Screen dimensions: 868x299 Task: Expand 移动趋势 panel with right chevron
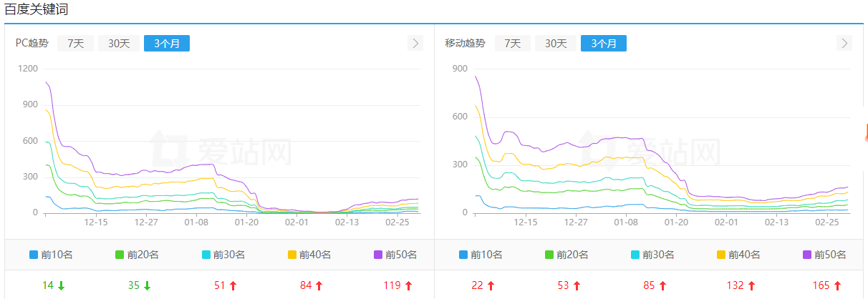pos(844,44)
